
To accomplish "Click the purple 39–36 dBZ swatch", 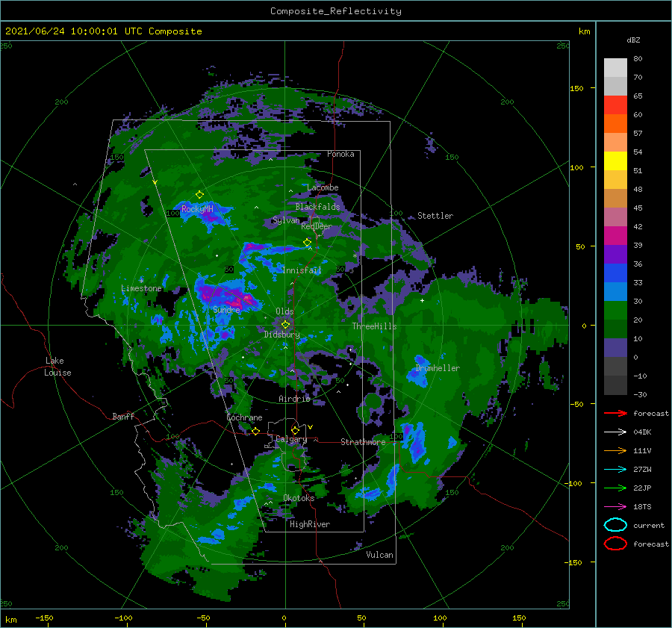I will tap(615, 255).
